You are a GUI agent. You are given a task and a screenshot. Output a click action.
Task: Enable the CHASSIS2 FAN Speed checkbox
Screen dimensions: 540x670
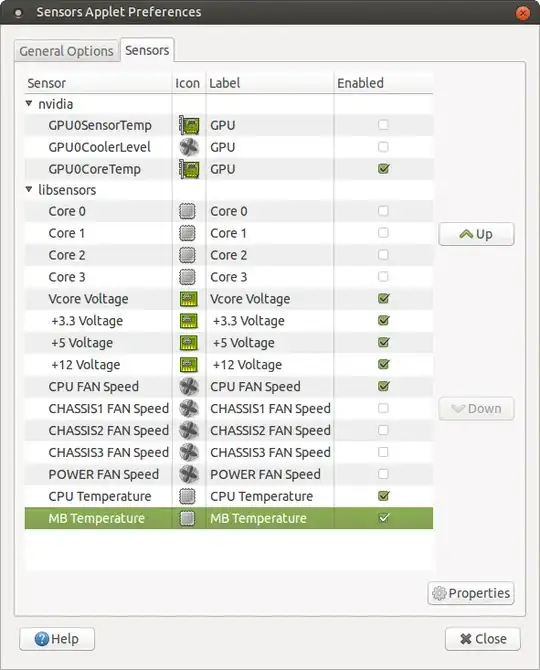tap(383, 430)
